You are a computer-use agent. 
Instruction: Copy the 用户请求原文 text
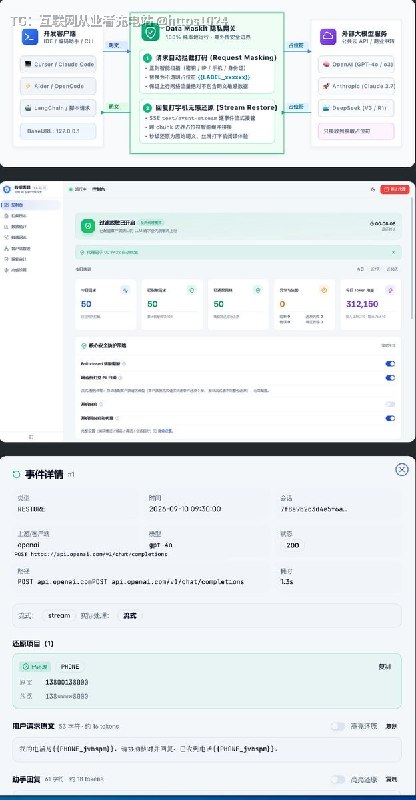click(x=391, y=726)
